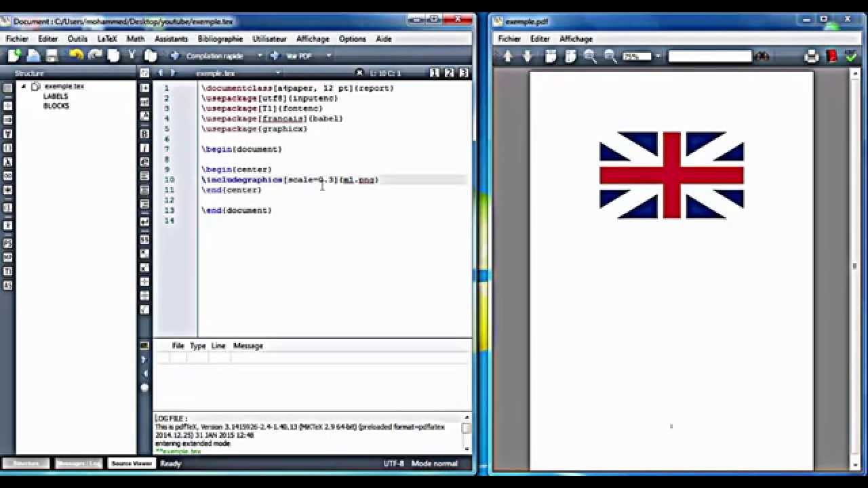
Task: Redo with the grey arrow icon
Action: (x=95, y=56)
